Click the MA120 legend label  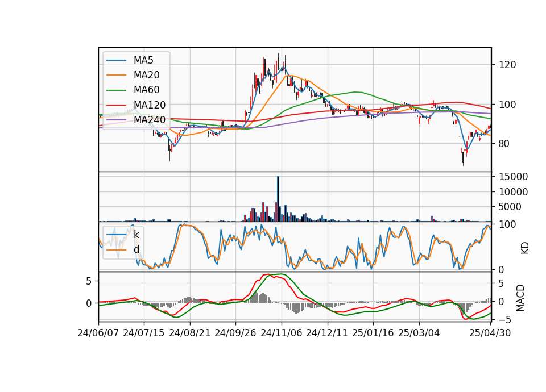(150, 105)
